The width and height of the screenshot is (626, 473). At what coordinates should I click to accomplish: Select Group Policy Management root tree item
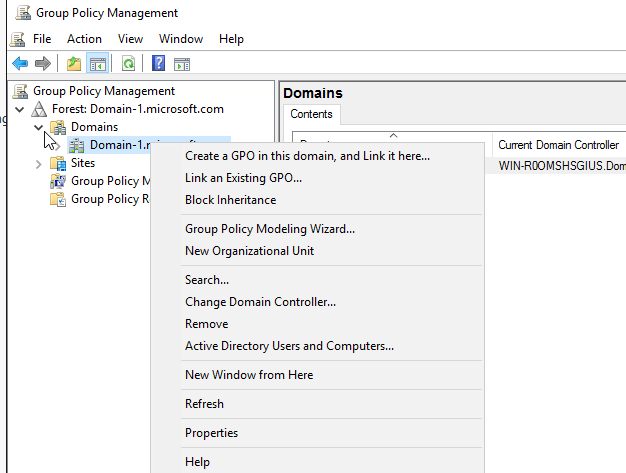104,91
